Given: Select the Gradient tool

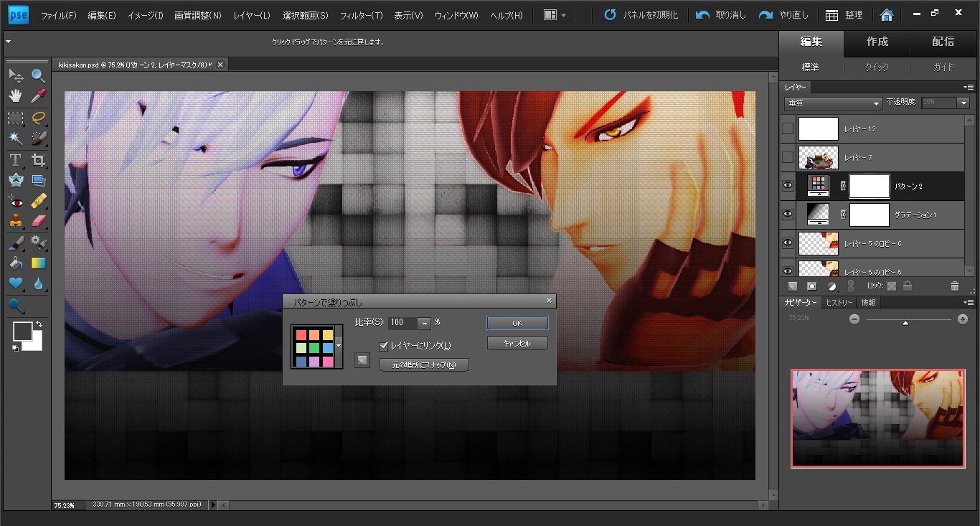Looking at the screenshot, I should (x=38, y=263).
